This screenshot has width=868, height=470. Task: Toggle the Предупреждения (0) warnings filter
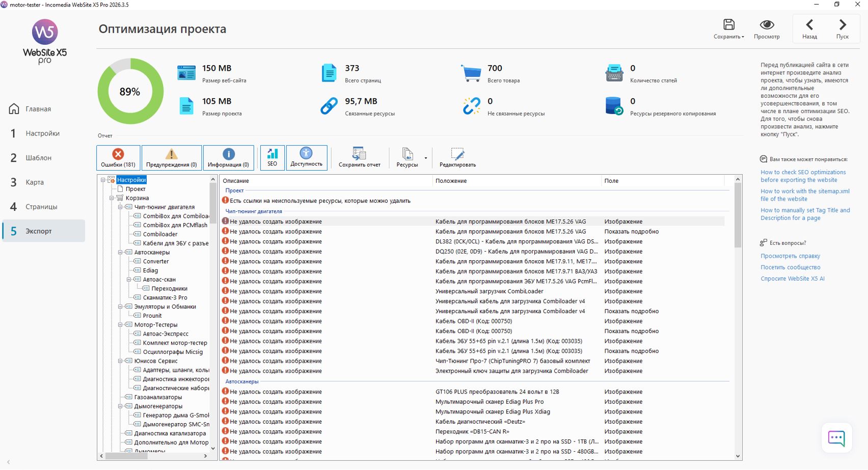[172, 157]
